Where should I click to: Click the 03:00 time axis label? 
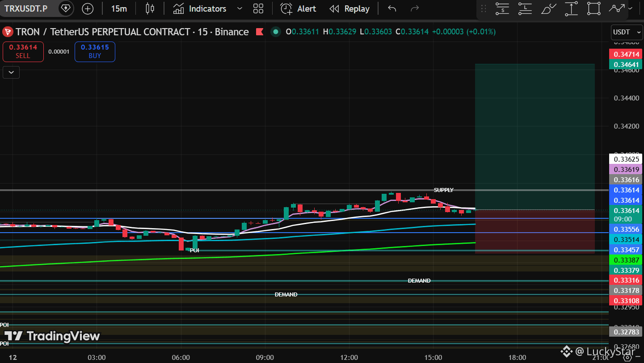(97, 358)
